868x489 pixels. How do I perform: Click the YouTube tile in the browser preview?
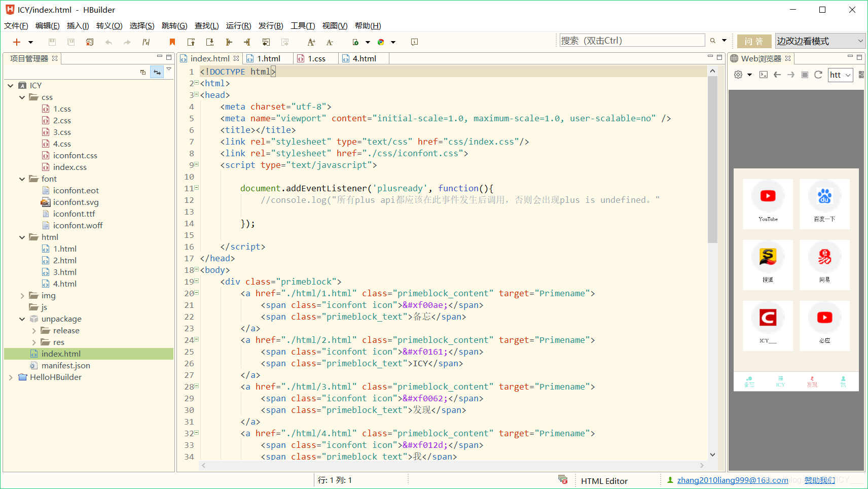pos(768,203)
